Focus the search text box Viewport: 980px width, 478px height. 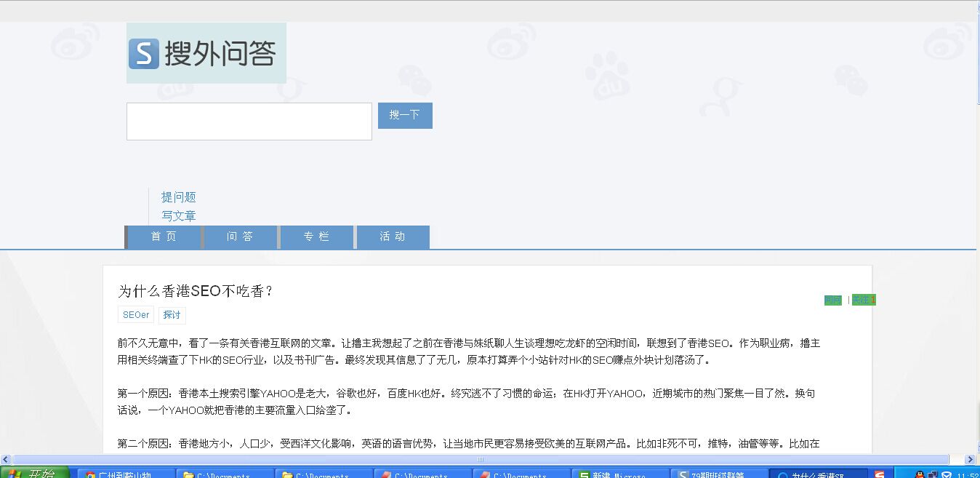[249, 122]
